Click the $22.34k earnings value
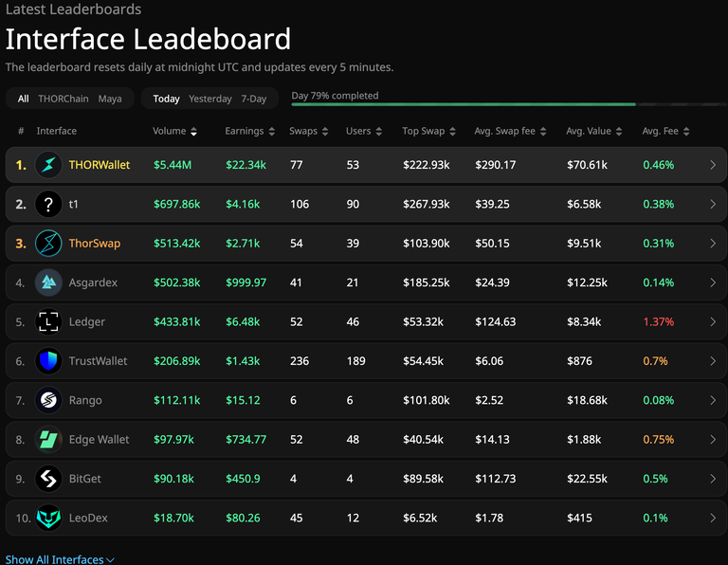The width and height of the screenshot is (728, 565). coord(246,165)
